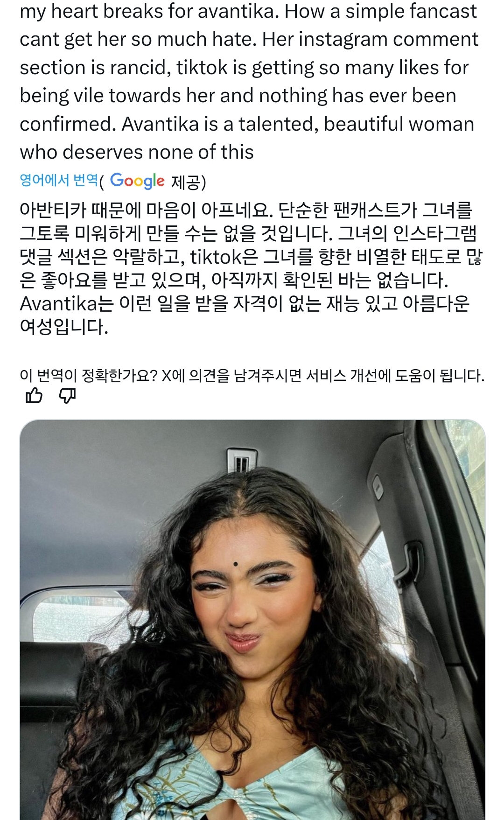Click the final Korean line '여성입니다.'

(64, 327)
